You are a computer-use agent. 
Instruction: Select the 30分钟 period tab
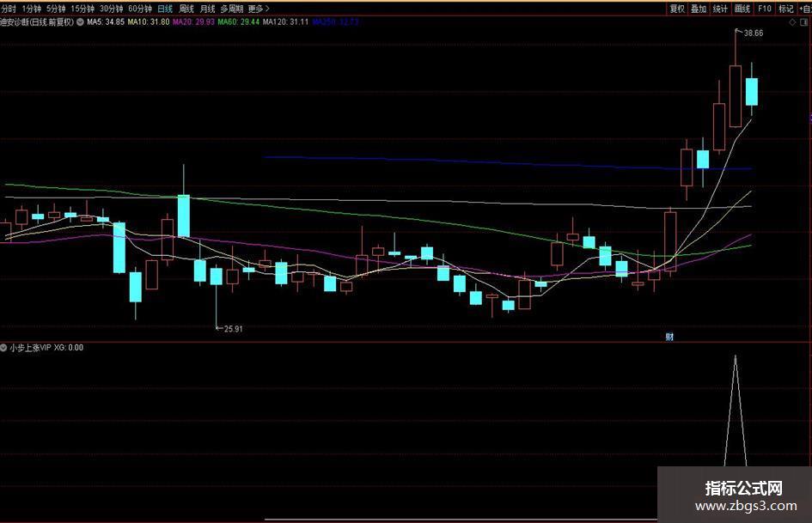point(112,9)
